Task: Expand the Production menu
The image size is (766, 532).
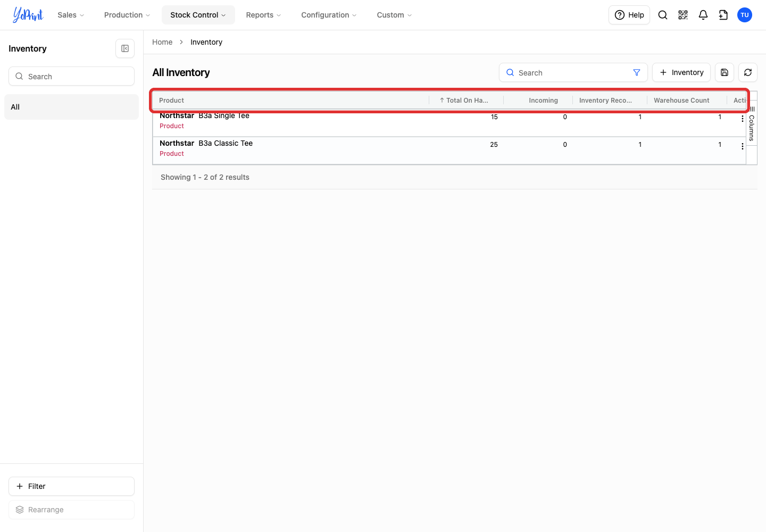Action: click(x=127, y=15)
